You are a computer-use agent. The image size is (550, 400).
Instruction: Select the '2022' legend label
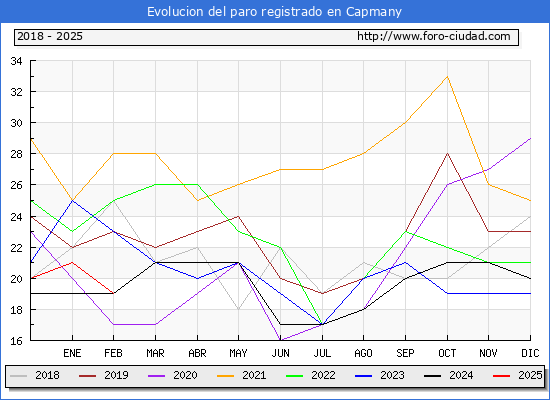323,375
